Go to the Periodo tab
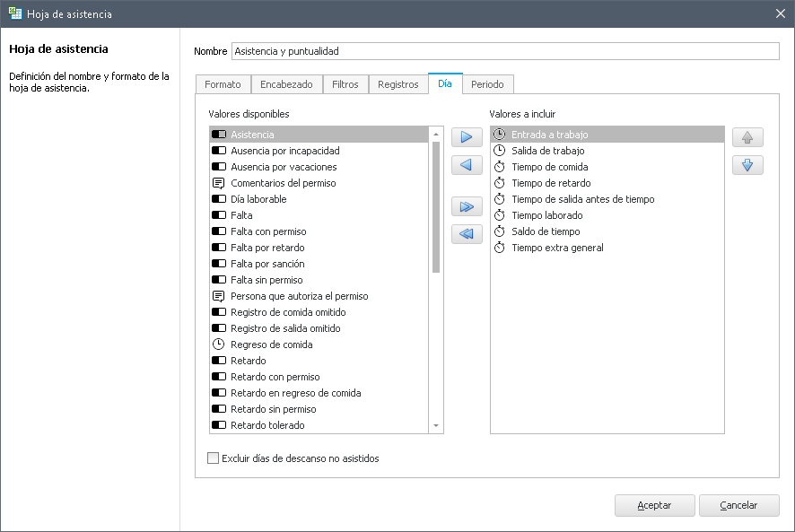Viewport: 795px width, 532px height. pos(487,84)
